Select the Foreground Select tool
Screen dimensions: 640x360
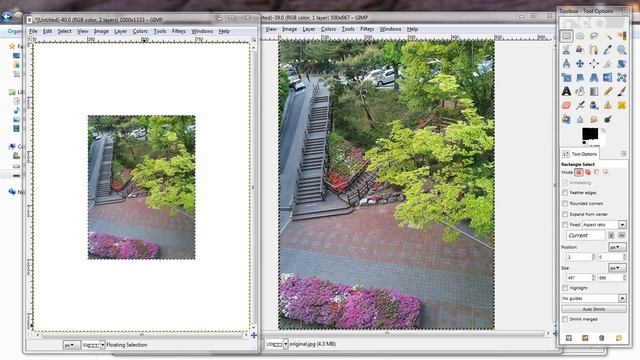pyautogui.click(x=580, y=50)
